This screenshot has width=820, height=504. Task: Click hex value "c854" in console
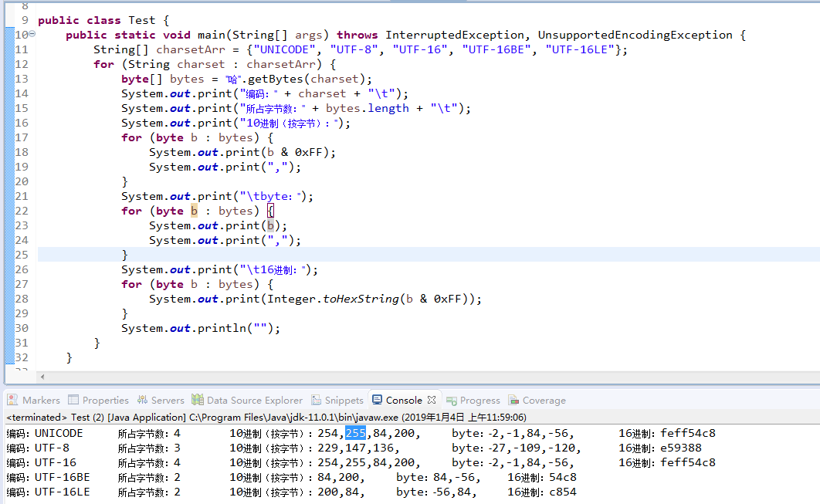click(x=563, y=492)
